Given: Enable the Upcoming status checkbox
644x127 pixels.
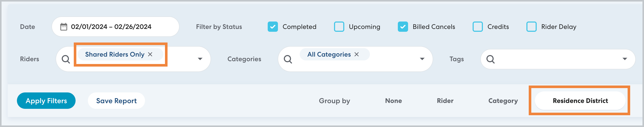Looking at the screenshot, I should click(x=339, y=27).
